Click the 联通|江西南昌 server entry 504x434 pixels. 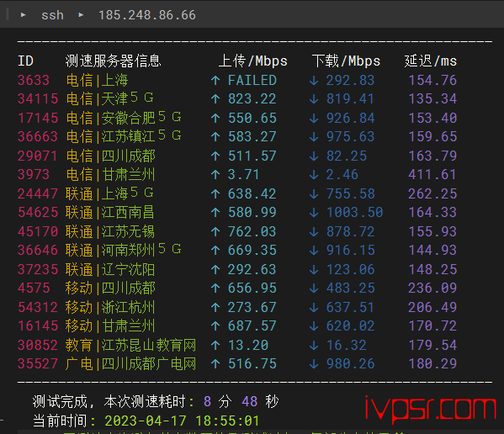coord(110,212)
